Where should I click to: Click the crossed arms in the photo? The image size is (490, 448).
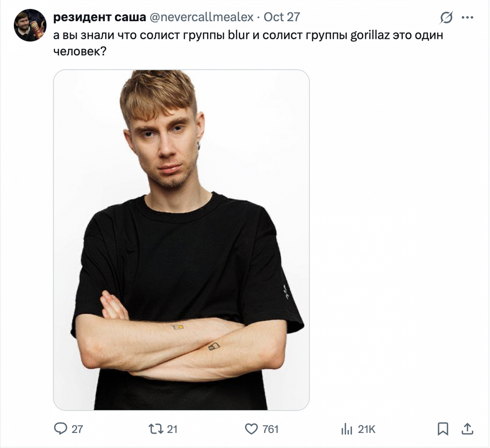(183, 346)
